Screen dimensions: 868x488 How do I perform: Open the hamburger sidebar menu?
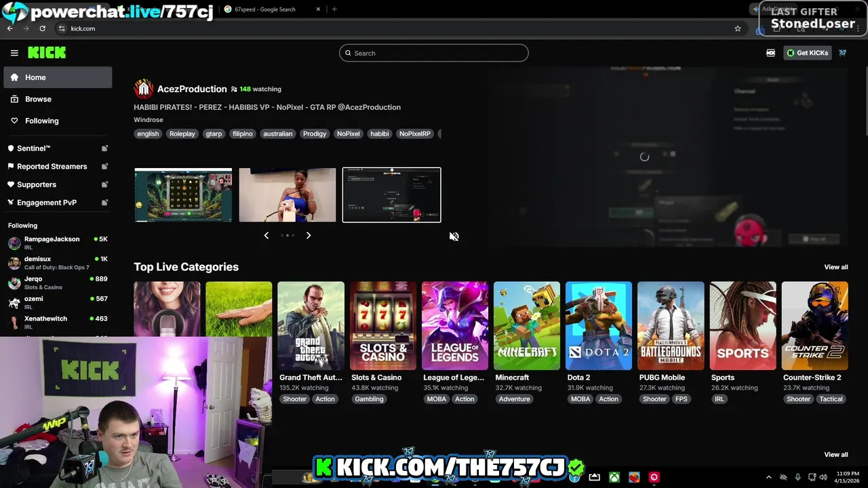tap(14, 53)
